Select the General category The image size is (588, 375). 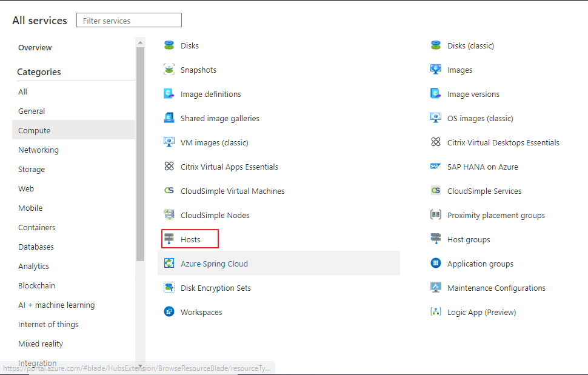click(73, 111)
